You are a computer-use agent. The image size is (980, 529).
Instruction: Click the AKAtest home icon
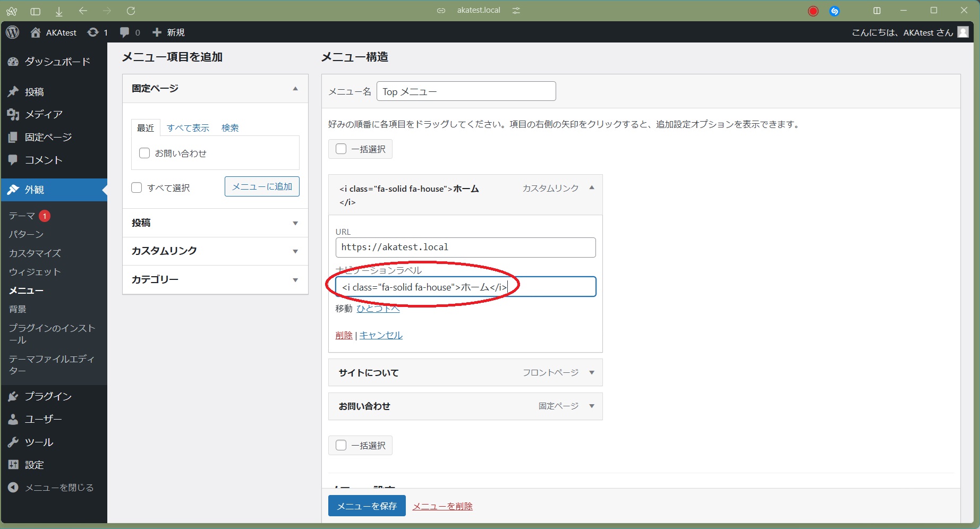click(x=36, y=32)
